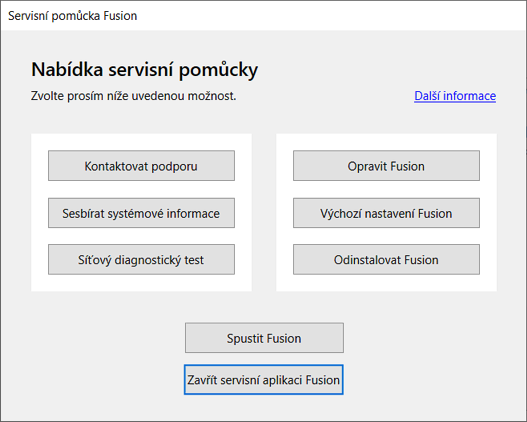Click the Kontaktovat podporu button
The height and width of the screenshot is (422, 527).
pos(141,166)
